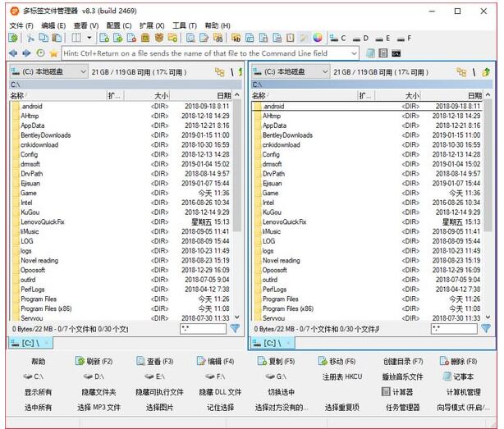Click the 复制 (F5) button
This screenshot has width=504, height=429.
[276, 361]
